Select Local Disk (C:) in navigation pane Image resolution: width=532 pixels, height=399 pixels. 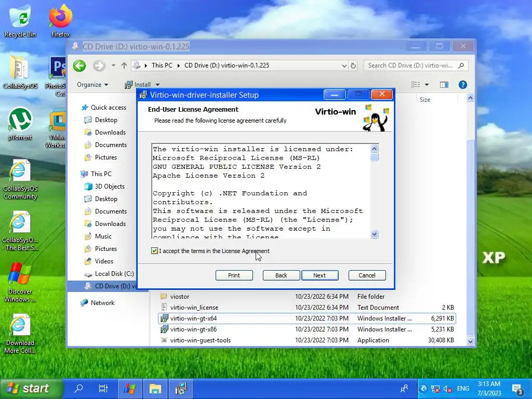coord(114,274)
